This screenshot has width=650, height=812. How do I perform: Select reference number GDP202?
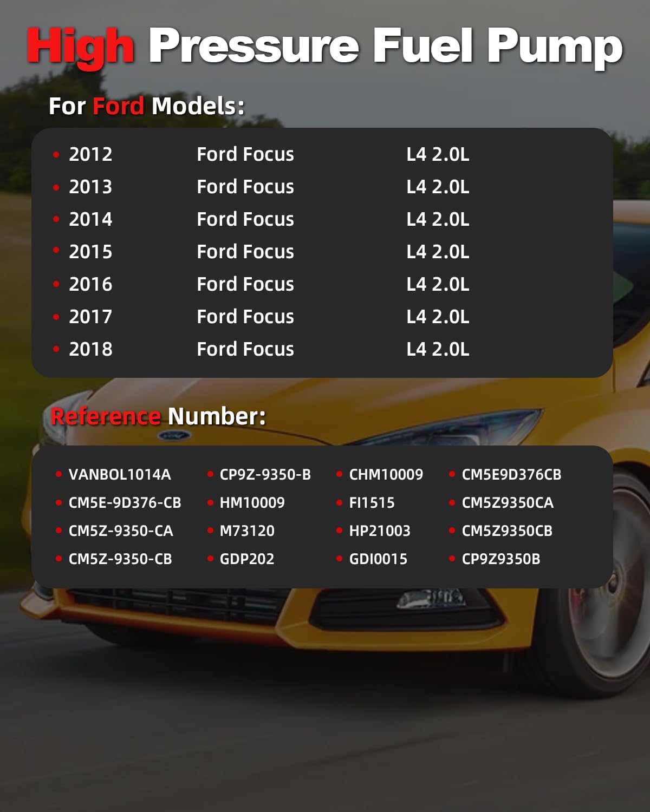click(247, 559)
